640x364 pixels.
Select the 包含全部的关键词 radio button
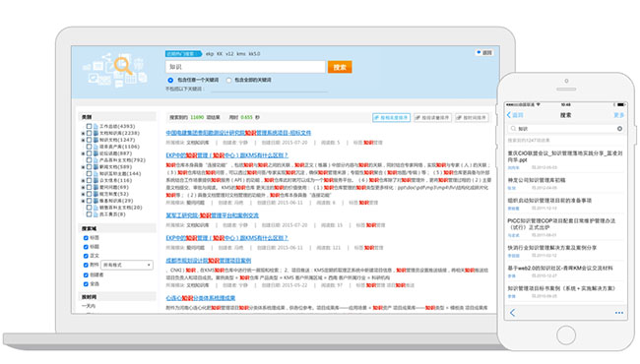[228, 81]
